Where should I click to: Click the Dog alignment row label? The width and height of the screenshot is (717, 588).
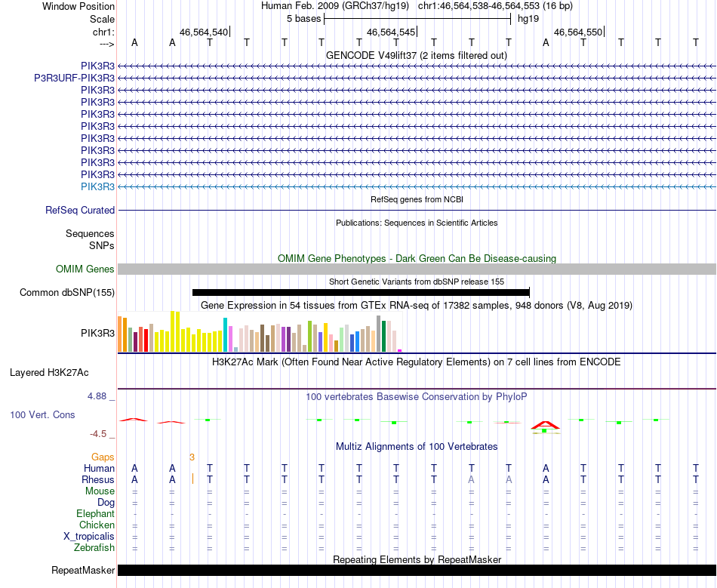click(106, 503)
